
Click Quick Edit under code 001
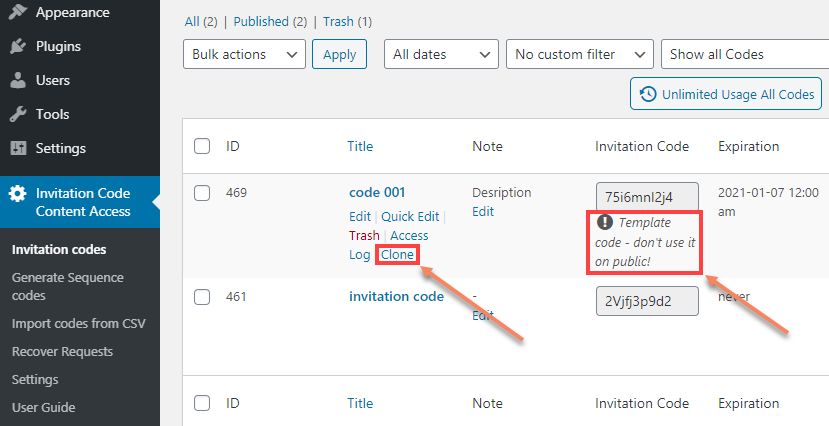tap(410, 217)
